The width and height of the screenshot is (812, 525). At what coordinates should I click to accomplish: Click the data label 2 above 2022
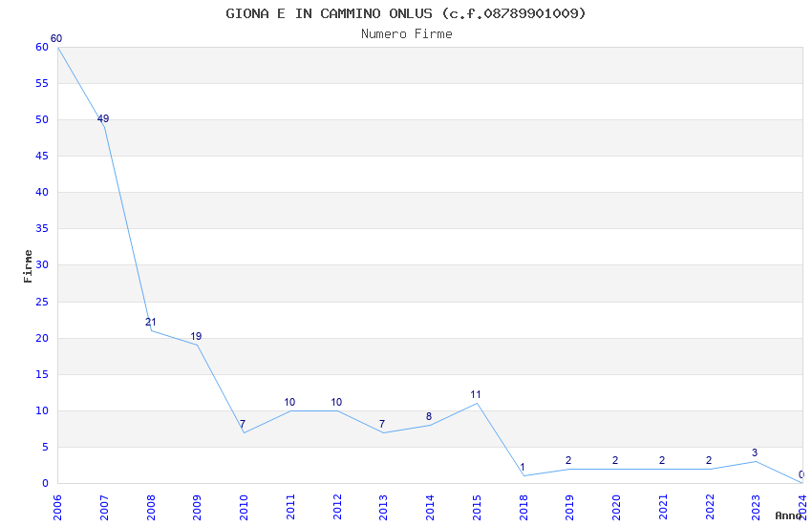point(709,460)
